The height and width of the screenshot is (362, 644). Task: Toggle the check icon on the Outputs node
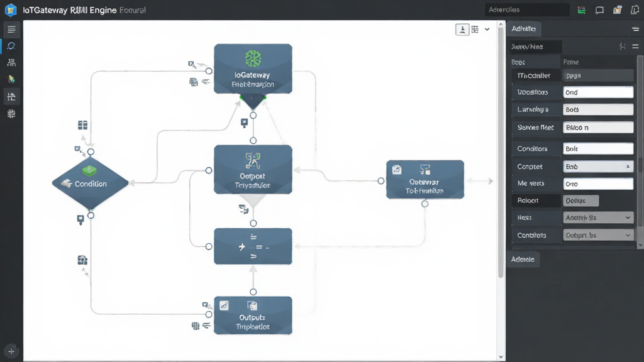[225, 305]
